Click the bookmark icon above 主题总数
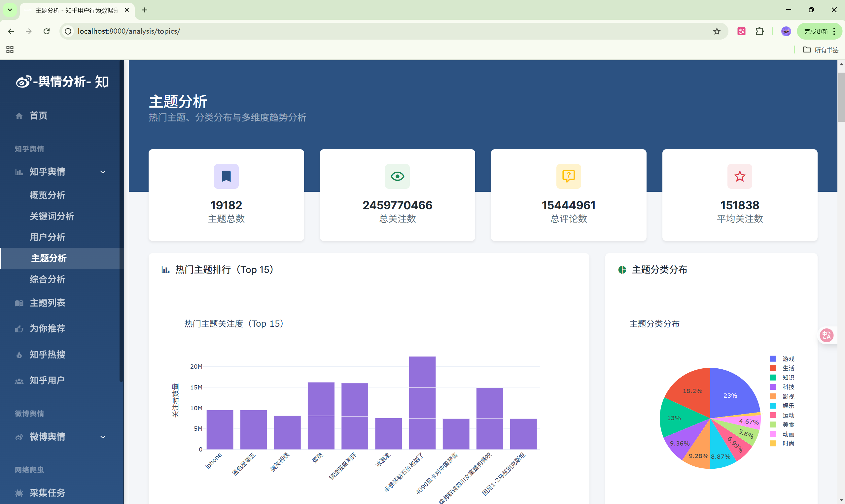845x504 pixels. pyautogui.click(x=226, y=176)
